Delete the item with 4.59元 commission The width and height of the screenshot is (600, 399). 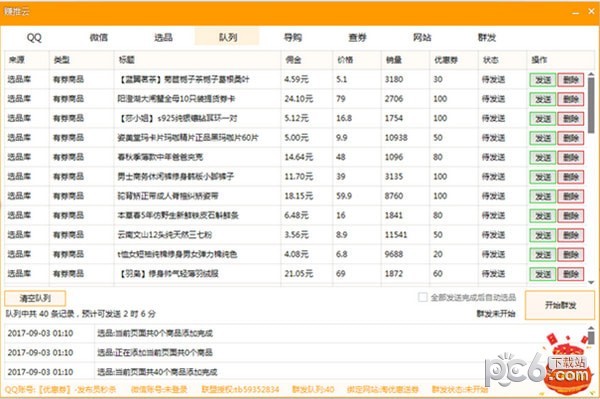pyautogui.click(x=571, y=80)
